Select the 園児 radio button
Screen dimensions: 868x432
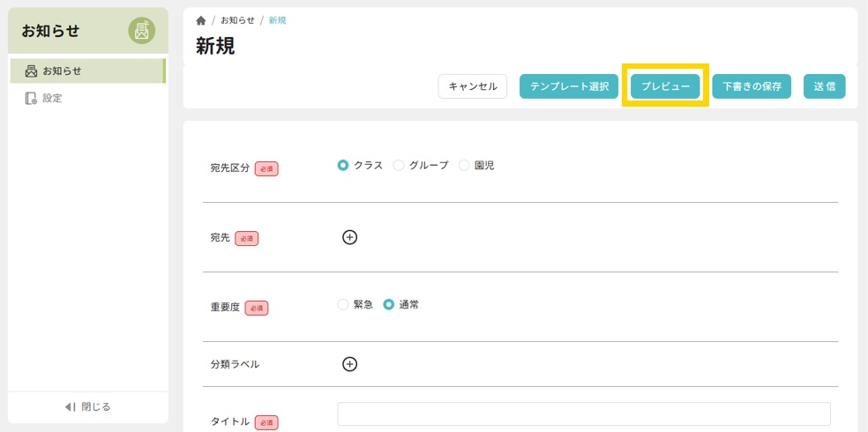coord(464,165)
